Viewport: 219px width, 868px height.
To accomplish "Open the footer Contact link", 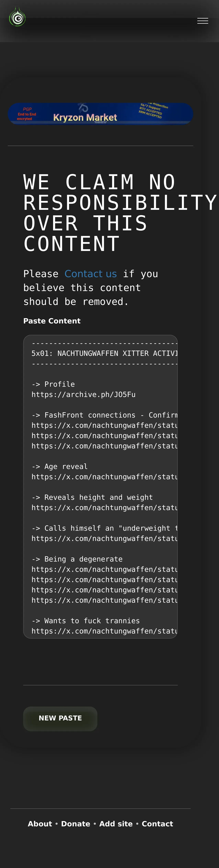I will [x=157, y=824].
